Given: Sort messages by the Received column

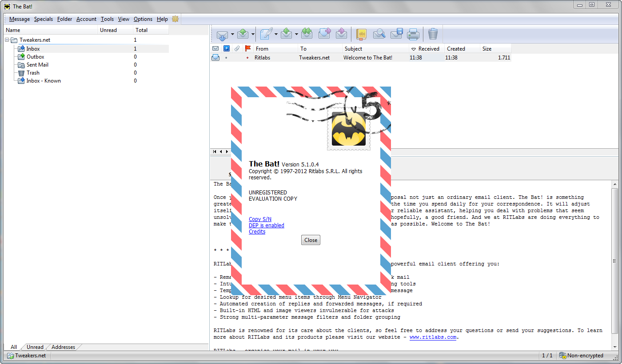Looking at the screenshot, I should 427,49.
